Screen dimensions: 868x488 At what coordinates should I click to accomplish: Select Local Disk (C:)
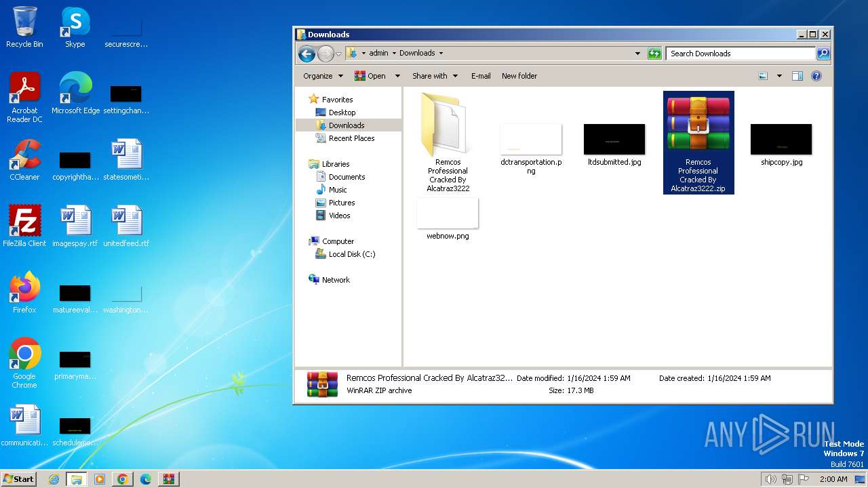pos(351,254)
